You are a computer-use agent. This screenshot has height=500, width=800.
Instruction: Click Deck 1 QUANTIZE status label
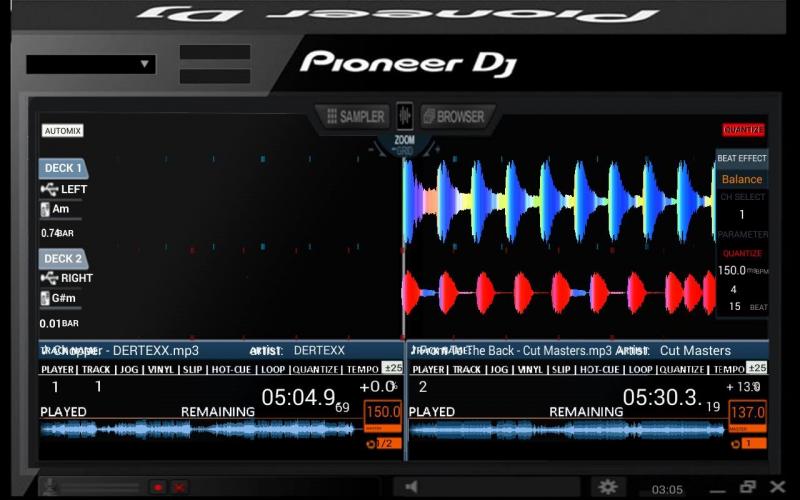coord(315,369)
